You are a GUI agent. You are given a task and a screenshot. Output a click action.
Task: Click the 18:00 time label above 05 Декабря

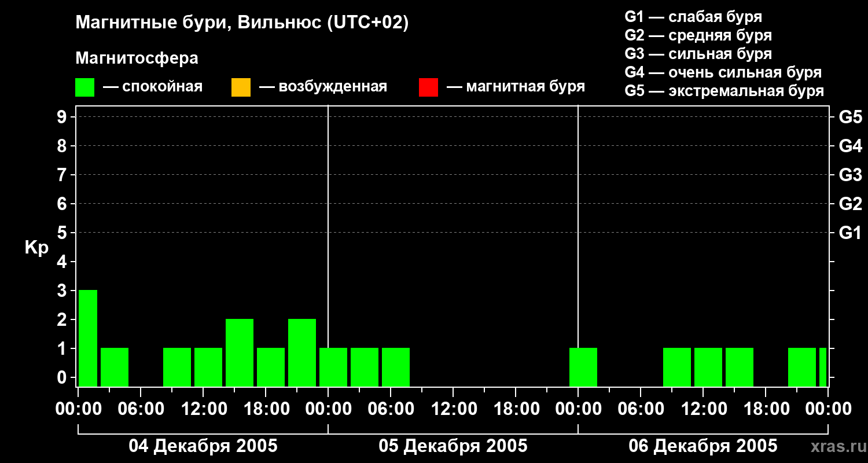point(516,409)
